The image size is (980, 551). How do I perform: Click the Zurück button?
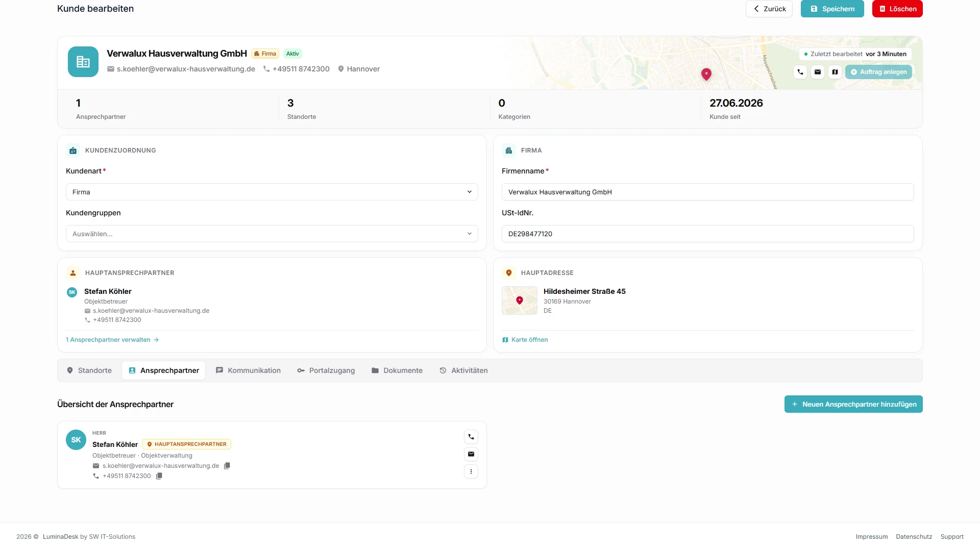pos(769,9)
